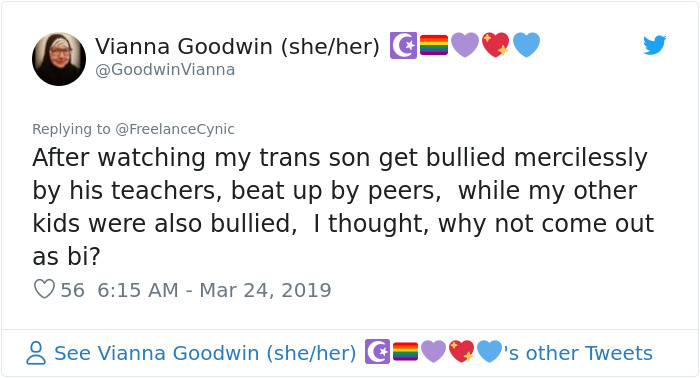The image size is (700, 378).
Task: Click the purple heart emoji in header
Action: 465,45
